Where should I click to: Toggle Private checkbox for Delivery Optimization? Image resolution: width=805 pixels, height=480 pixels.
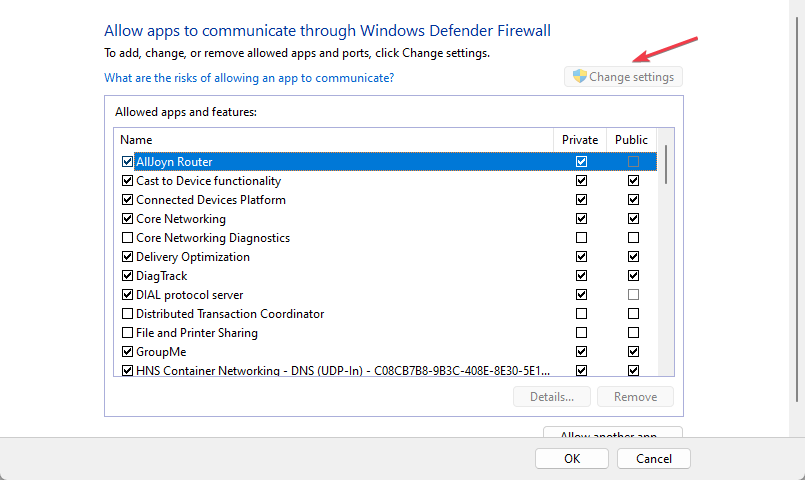click(x=581, y=257)
